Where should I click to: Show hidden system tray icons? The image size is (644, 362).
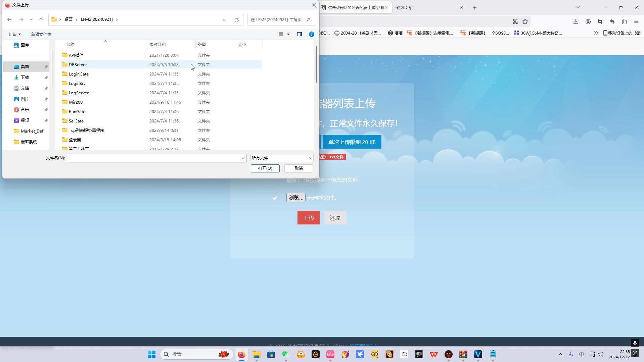click(x=560, y=354)
